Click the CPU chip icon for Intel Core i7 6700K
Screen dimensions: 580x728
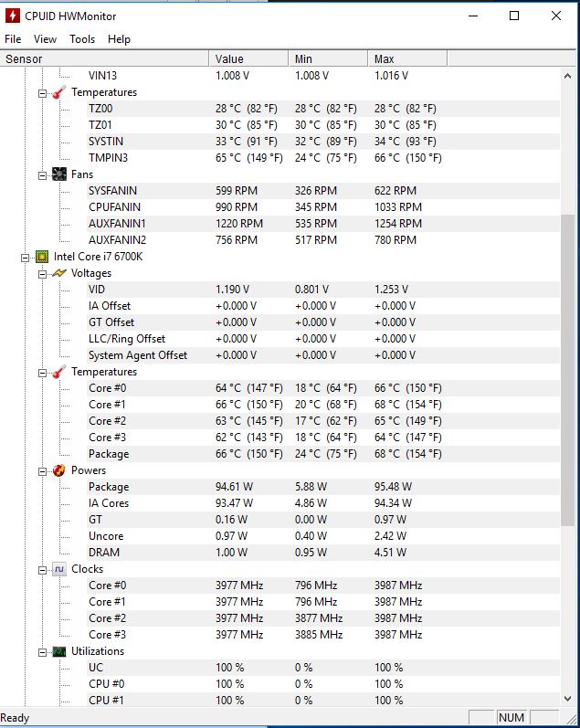tap(42, 257)
